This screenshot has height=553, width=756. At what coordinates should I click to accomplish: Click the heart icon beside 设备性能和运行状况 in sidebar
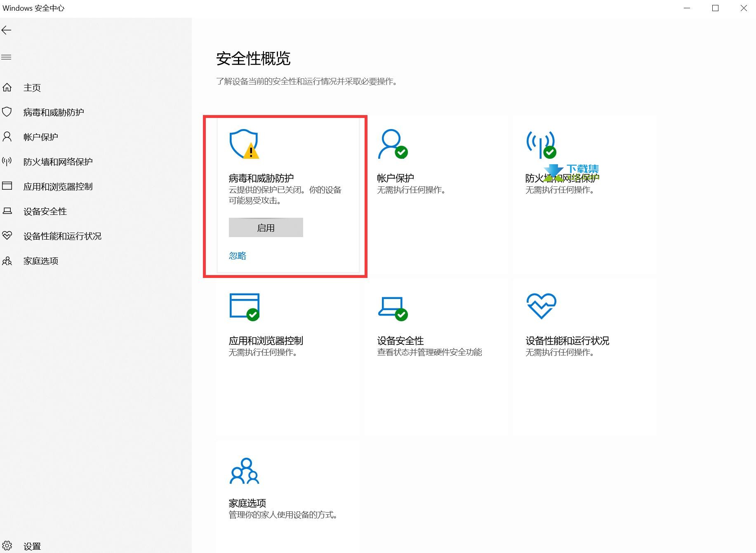pyautogui.click(x=7, y=235)
